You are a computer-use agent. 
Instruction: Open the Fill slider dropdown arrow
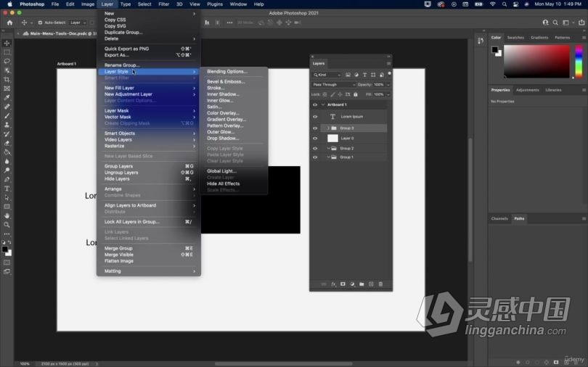[x=388, y=94]
